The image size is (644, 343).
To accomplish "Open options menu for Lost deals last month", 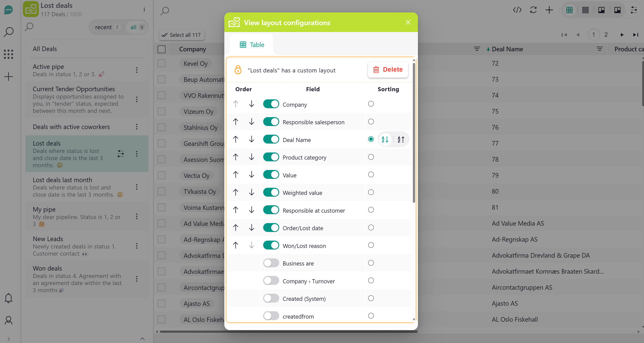I will point(137,187).
